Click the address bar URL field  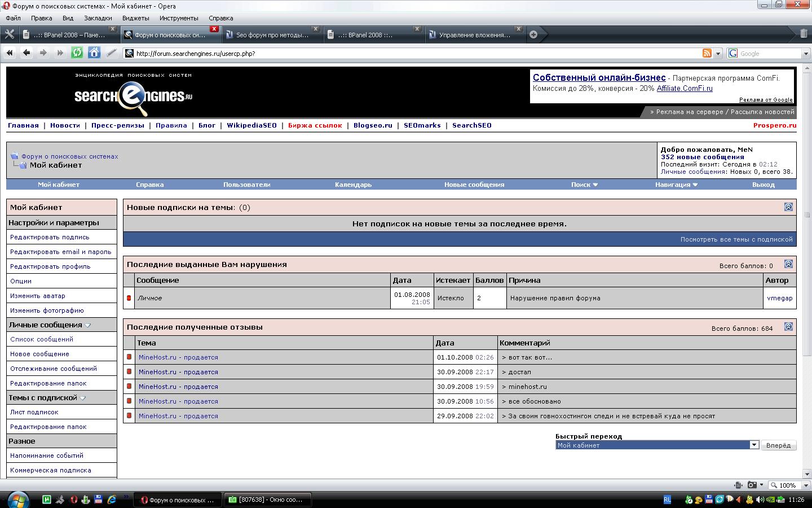[x=412, y=54]
